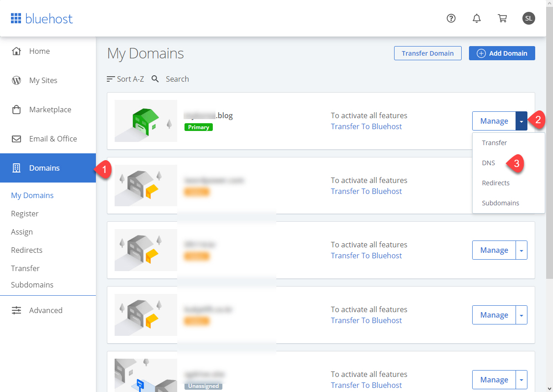
Task: Click into the Search domains field
Action: (x=177, y=79)
